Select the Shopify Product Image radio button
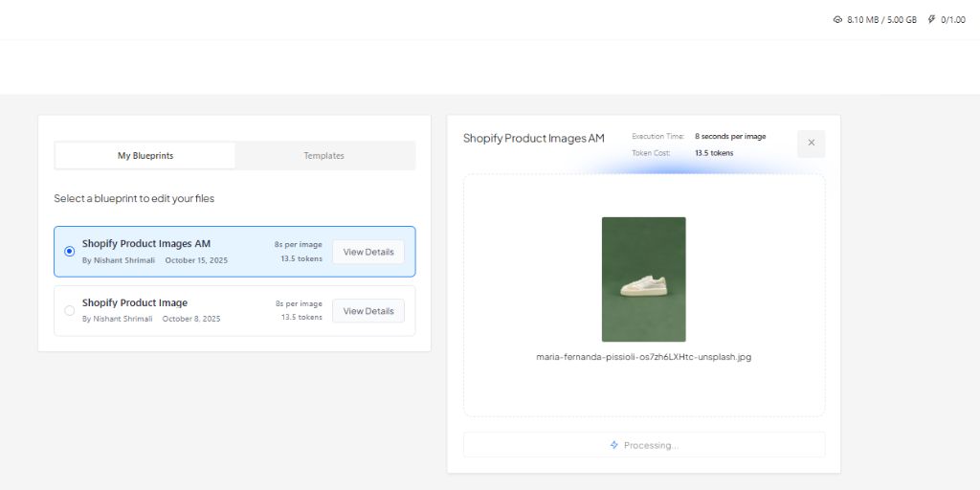This screenshot has width=980, height=490. pyautogui.click(x=69, y=311)
